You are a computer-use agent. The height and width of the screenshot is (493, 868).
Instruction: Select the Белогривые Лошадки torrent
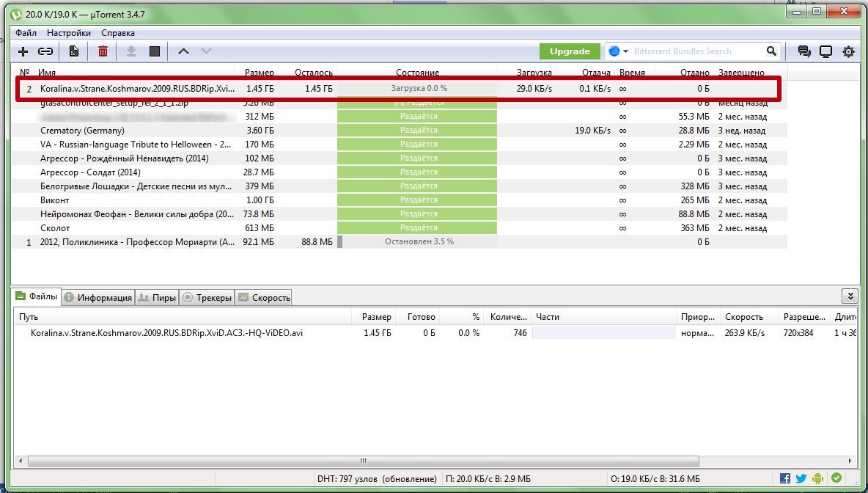pos(399,186)
